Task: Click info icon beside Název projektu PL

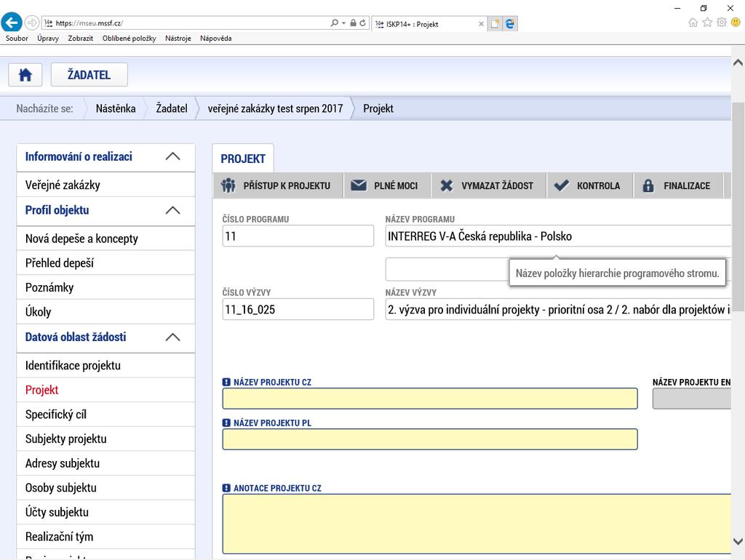Action: 227,423
